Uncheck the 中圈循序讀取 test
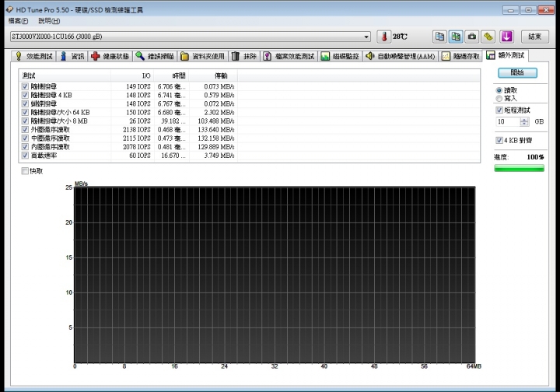Screen dimensions: 560x392 (x=25, y=138)
